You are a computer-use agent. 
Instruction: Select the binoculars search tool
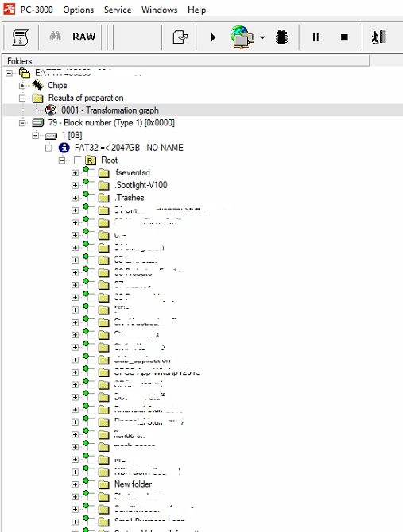point(55,36)
